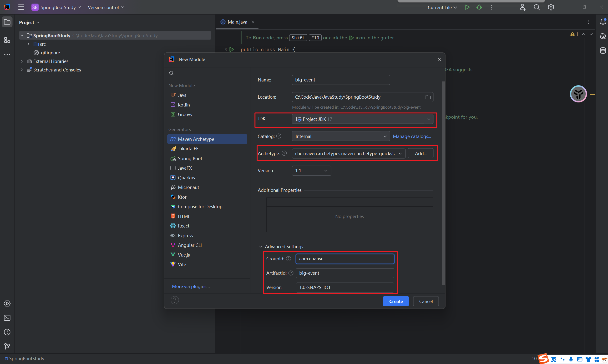Open the Terminal tool window
Viewport: 608px width, 364px height.
pyautogui.click(x=7, y=318)
